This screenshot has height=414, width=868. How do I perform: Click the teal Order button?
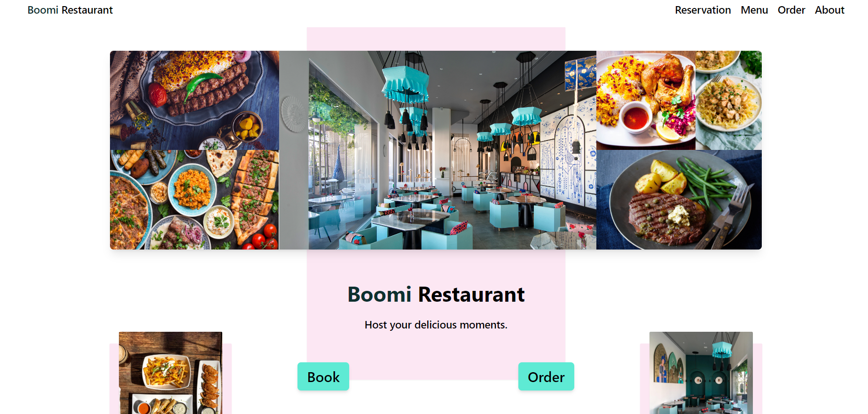click(546, 376)
